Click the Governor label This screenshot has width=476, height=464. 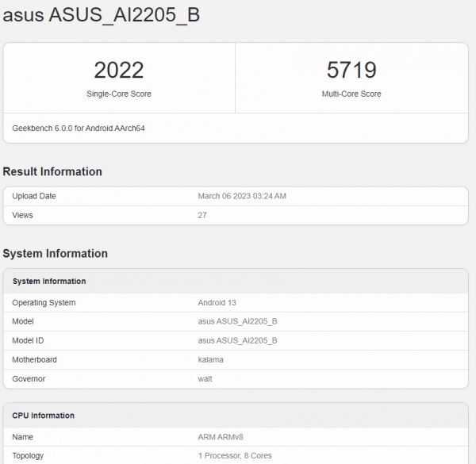tap(29, 378)
